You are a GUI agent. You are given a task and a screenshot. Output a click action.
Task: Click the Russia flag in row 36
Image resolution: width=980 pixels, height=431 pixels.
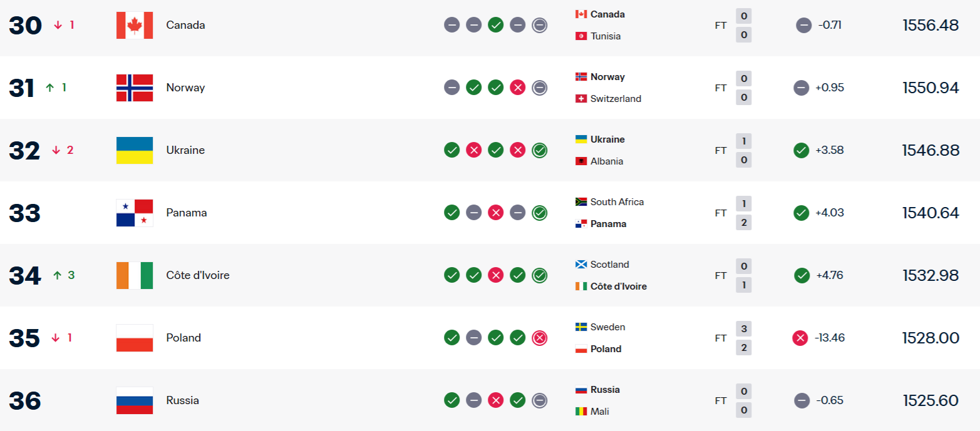coord(135,400)
